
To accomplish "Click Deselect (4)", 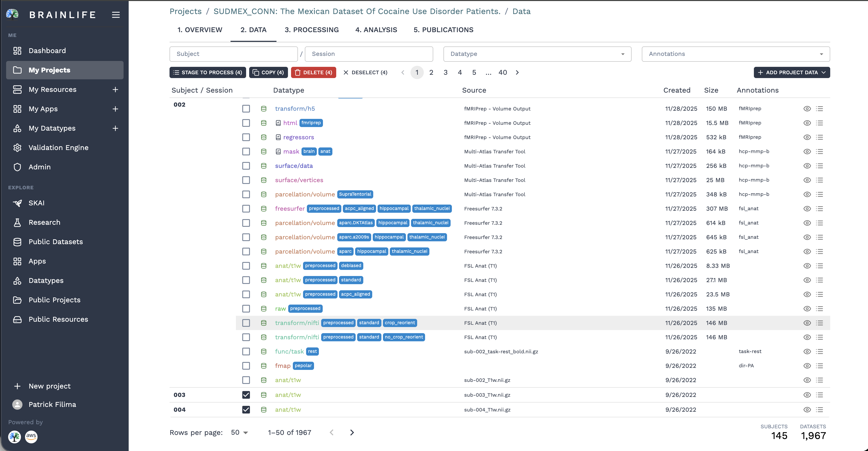I will click(x=365, y=72).
